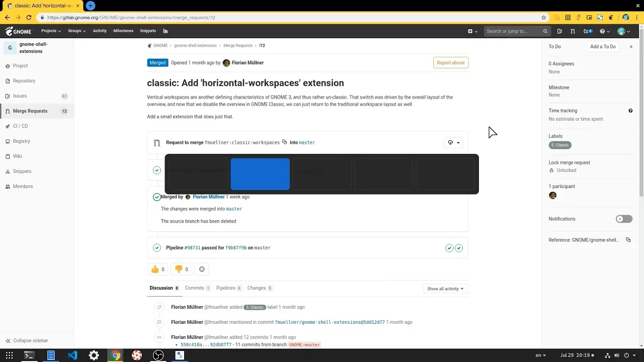This screenshot has height=362, width=644.
Task: Open the Show all activity dropdown
Action: click(446, 289)
